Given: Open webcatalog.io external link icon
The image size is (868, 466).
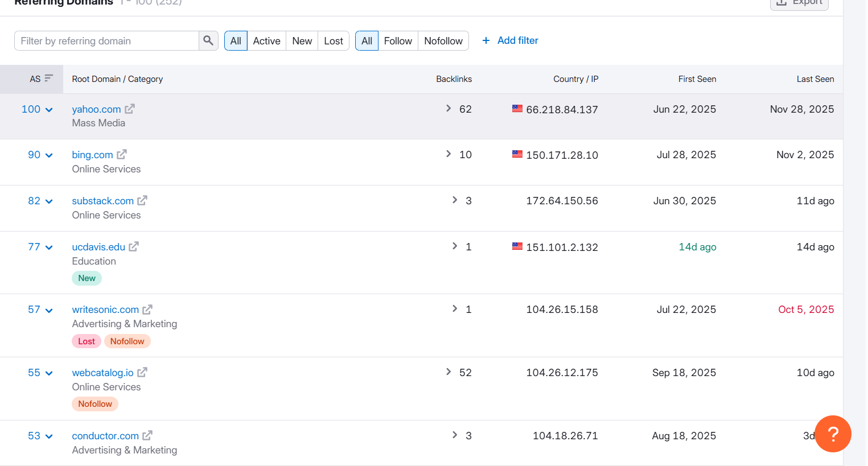Looking at the screenshot, I should click(142, 372).
